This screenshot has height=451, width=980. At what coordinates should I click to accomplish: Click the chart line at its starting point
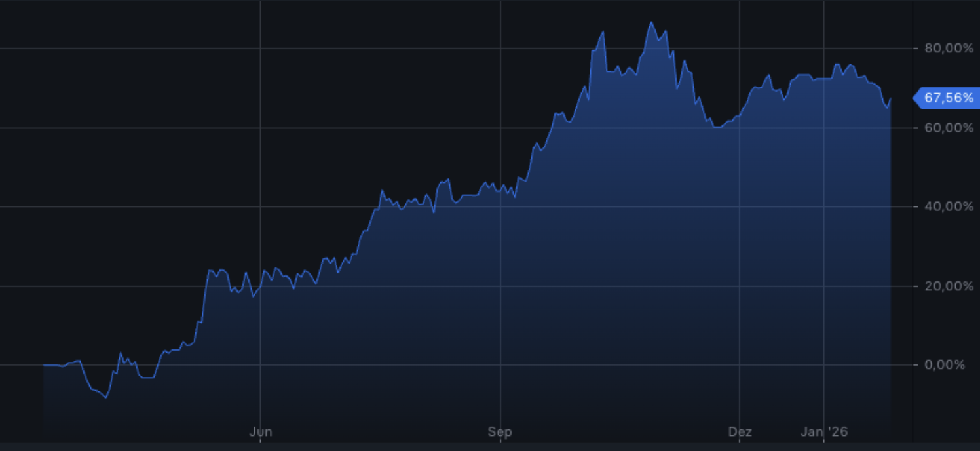click(x=46, y=365)
